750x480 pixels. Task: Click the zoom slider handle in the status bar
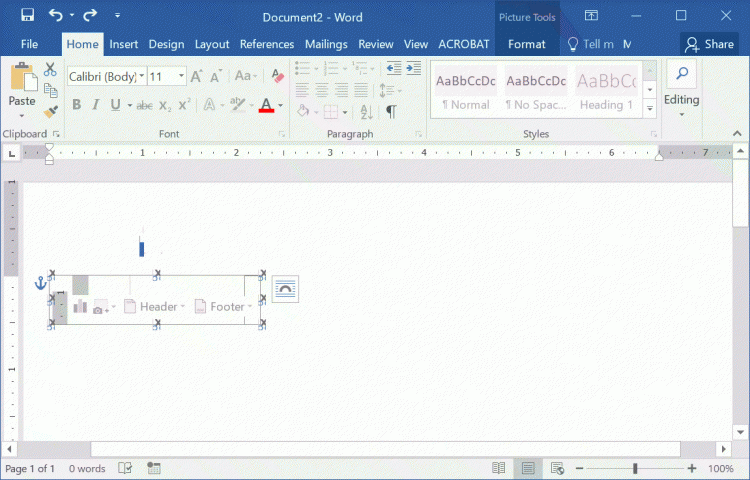(635, 468)
